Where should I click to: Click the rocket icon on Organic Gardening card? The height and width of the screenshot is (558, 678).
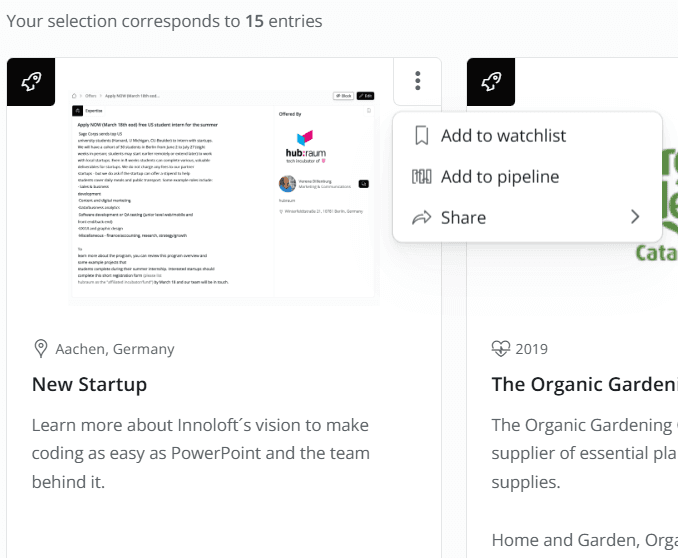click(x=491, y=82)
